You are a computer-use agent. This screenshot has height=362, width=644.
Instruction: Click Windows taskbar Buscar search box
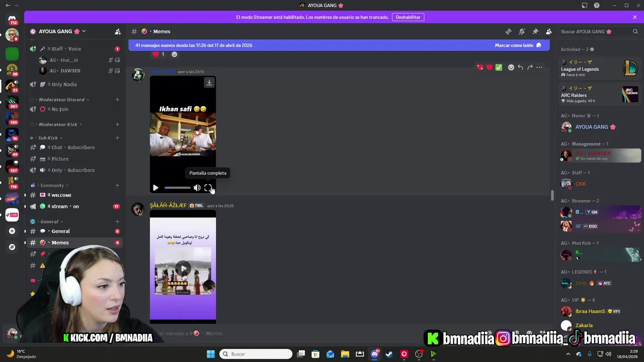click(x=256, y=354)
